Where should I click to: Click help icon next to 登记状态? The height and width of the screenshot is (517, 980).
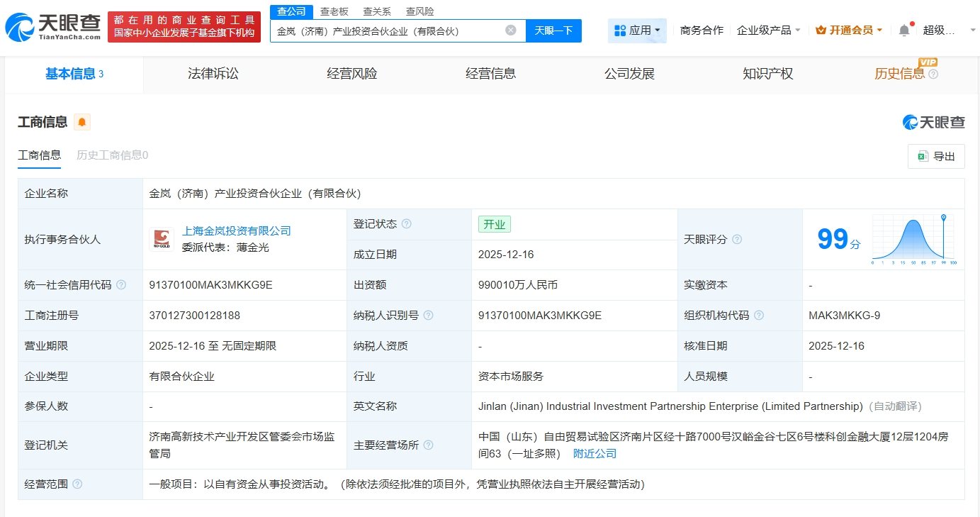(x=406, y=224)
